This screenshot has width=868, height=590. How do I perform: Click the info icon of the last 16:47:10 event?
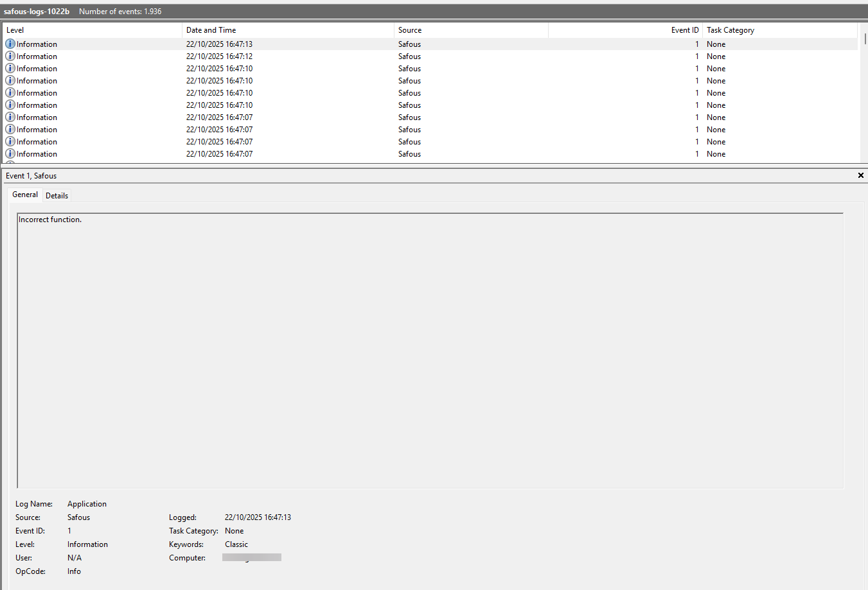10,105
